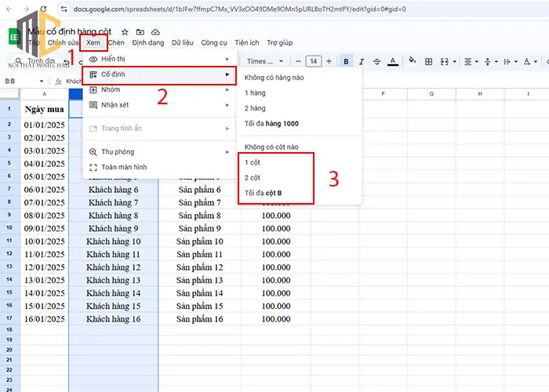Select column H header
Image resolution: width=549 pixels, height=392 pixels.
[x=480, y=94]
